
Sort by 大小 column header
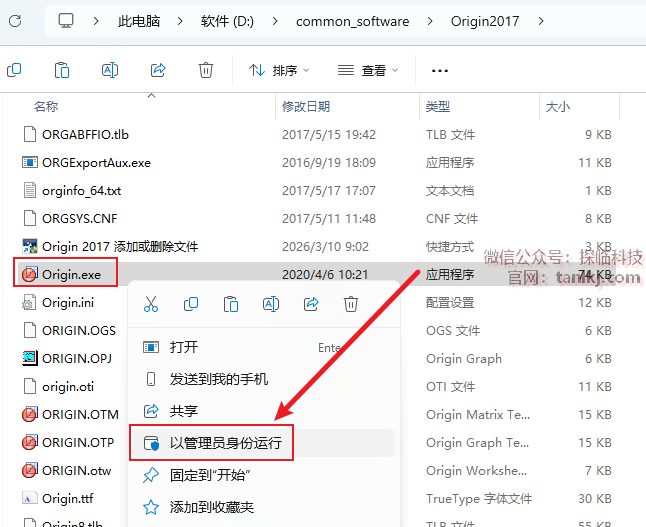558,107
